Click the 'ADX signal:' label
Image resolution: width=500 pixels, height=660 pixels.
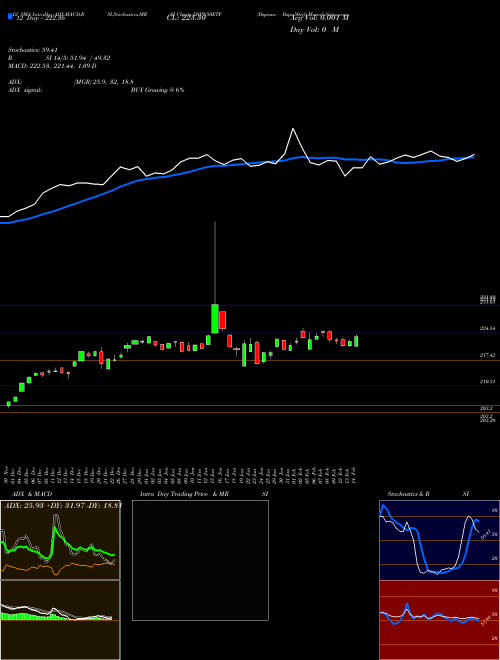25,90
